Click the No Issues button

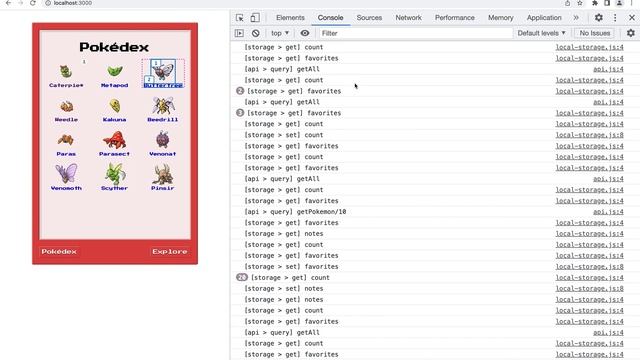click(x=595, y=33)
